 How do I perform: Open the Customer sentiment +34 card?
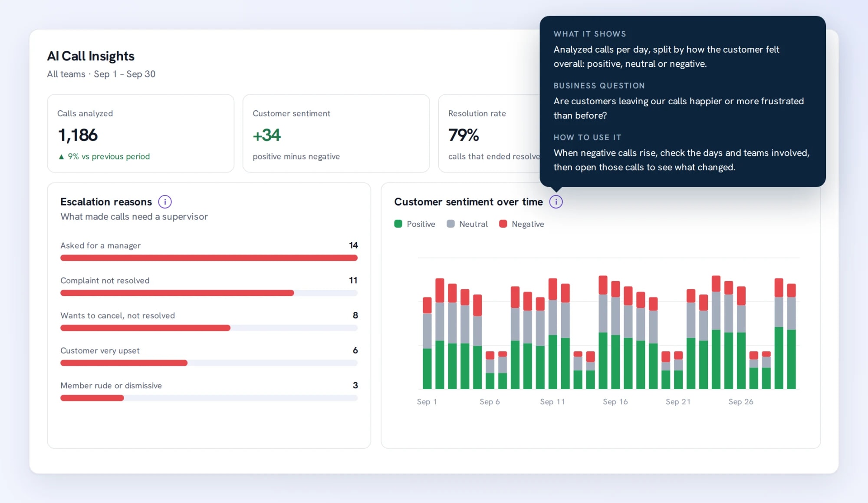pyautogui.click(x=336, y=133)
